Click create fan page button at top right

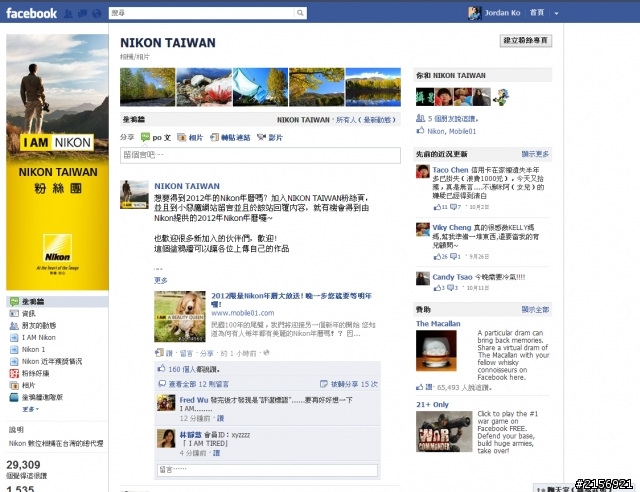tap(526, 40)
